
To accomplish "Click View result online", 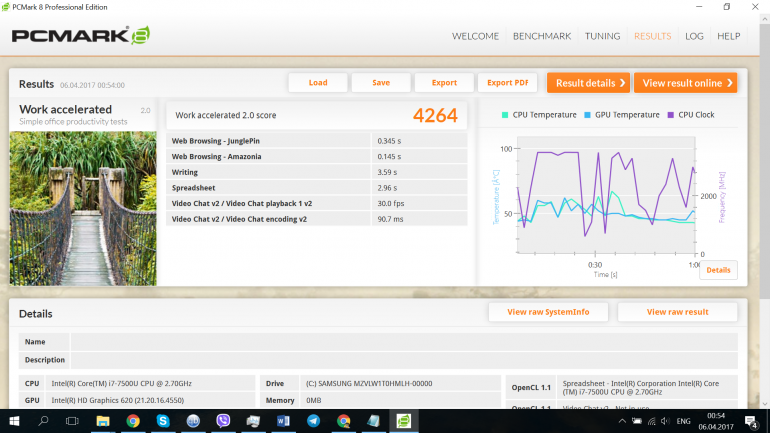I will (686, 83).
